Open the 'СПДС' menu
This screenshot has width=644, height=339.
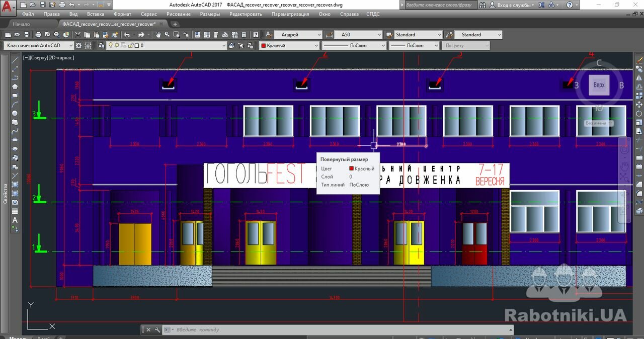click(373, 14)
